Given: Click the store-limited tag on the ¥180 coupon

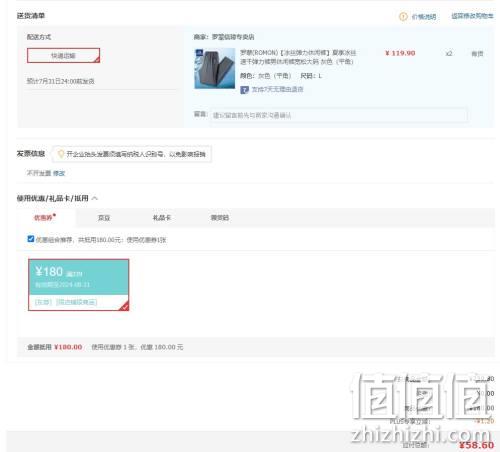Looking at the screenshot, I should click(x=76, y=302).
